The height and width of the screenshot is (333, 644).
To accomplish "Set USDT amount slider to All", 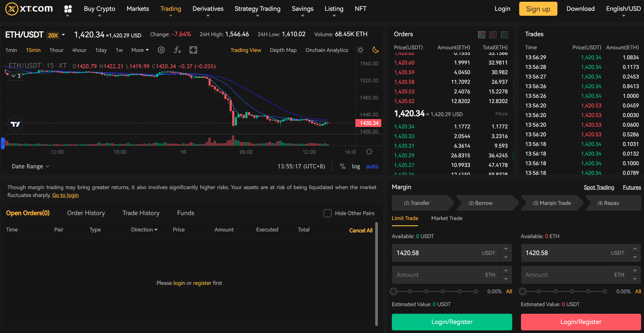I will pos(509,291).
